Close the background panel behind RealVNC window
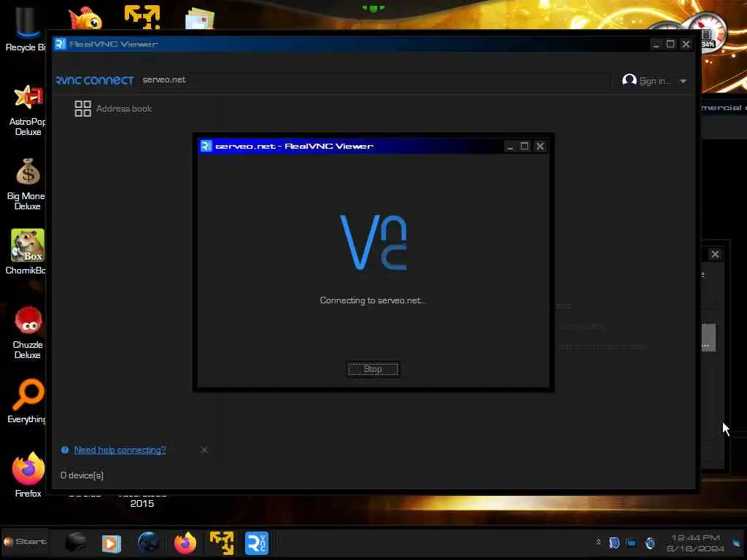 pyautogui.click(x=715, y=254)
